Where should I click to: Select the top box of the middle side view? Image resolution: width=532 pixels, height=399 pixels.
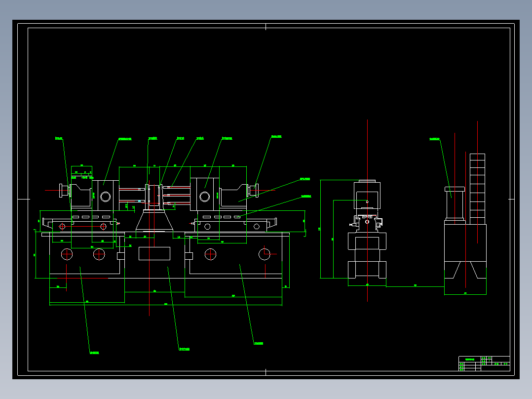(367, 195)
